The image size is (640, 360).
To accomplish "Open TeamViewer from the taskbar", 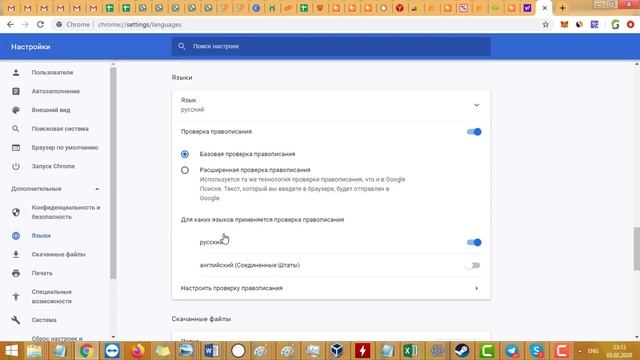I will coord(111,351).
